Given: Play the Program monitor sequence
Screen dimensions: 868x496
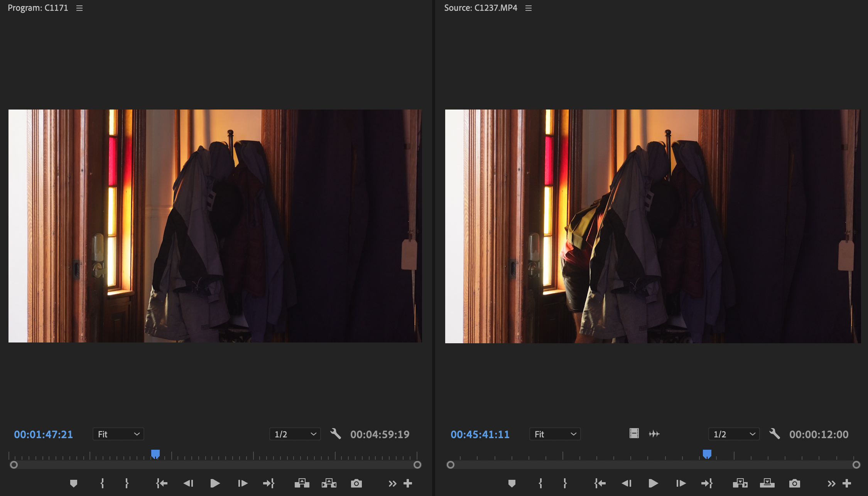Looking at the screenshot, I should (215, 483).
